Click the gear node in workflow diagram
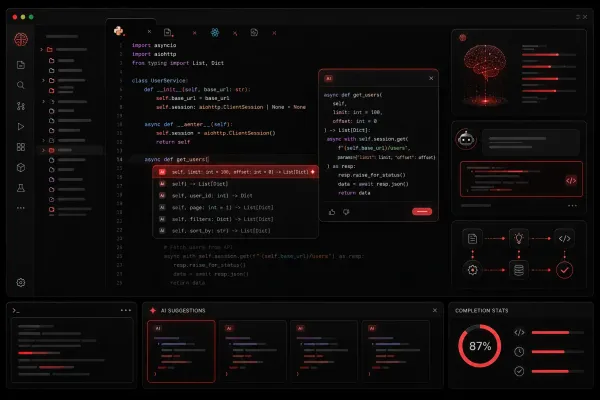The height and width of the screenshot is (400, 600). pos(472,270)
